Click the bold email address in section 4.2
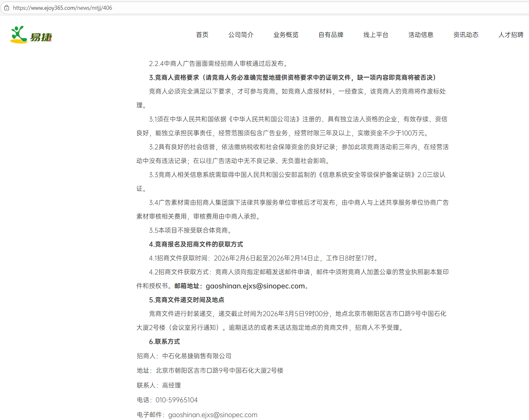This screenshot has height=420, width=529. tap(255, 286)
